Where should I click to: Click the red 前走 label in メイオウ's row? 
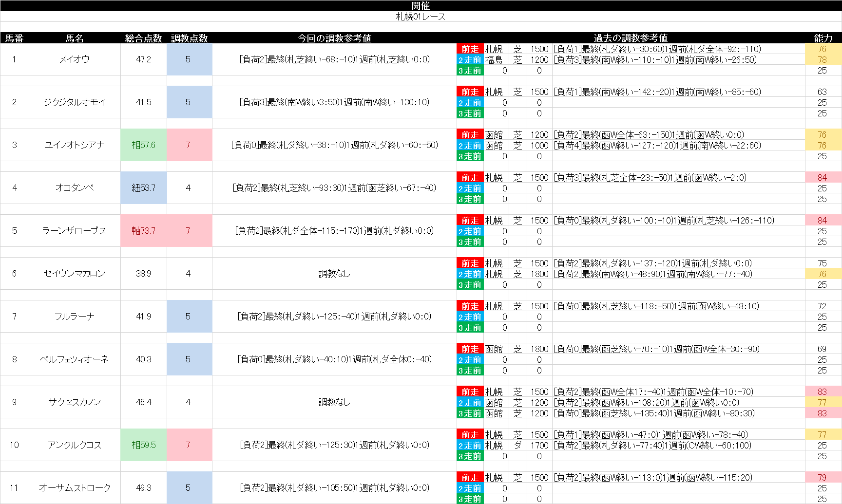[x=470, y=49]
